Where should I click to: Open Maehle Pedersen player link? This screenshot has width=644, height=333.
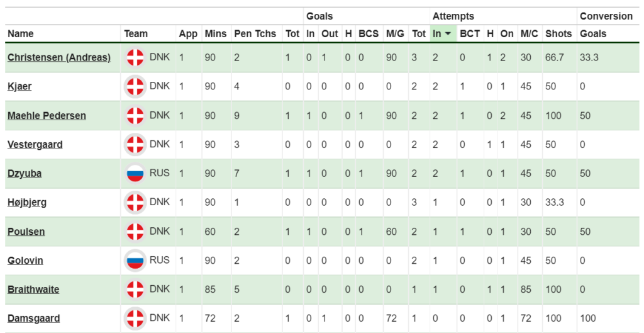tap(47, 116)
